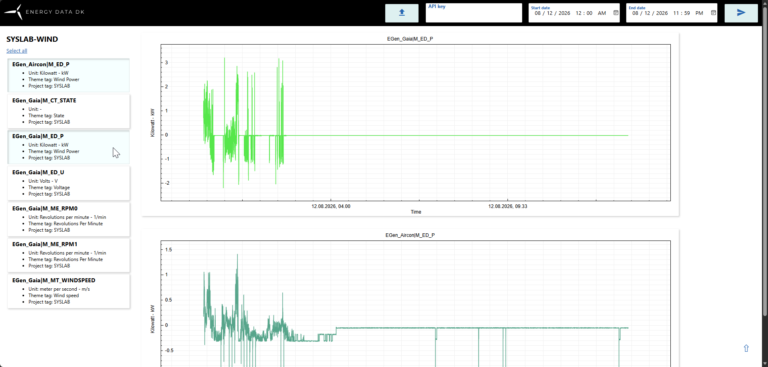This screenshot has width=768, height=367.
Task: Select the EGen_Gaia|M_MT_WINDSPEED signal card
Action: click(x=69, y=292)
